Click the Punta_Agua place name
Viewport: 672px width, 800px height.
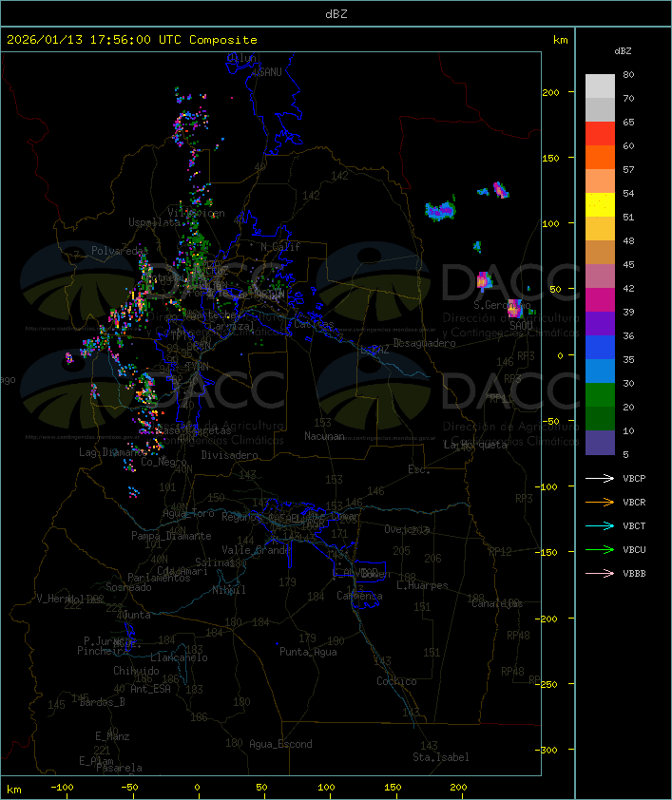pyautogui.click(x=308, y=652)
